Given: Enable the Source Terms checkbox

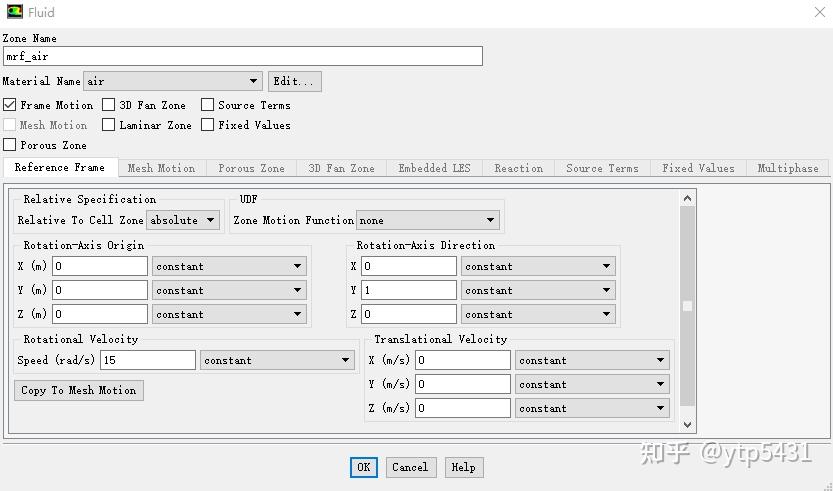Looking at the screenshot, I should click(x=208, y=105).
